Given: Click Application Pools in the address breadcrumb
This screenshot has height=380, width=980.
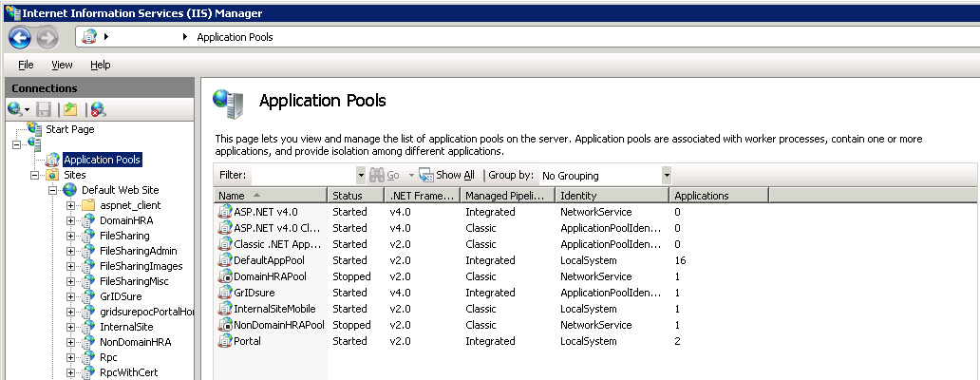Looking at the screenshot, I should coord(235,37).
